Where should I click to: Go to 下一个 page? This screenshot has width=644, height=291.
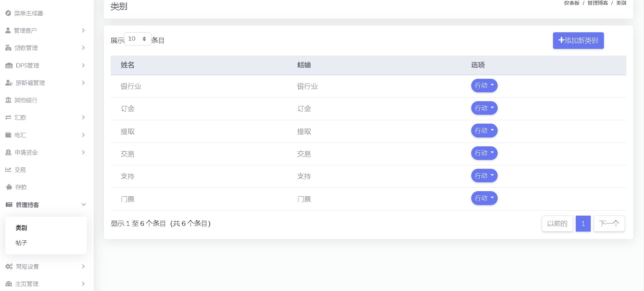click(609, 224)
